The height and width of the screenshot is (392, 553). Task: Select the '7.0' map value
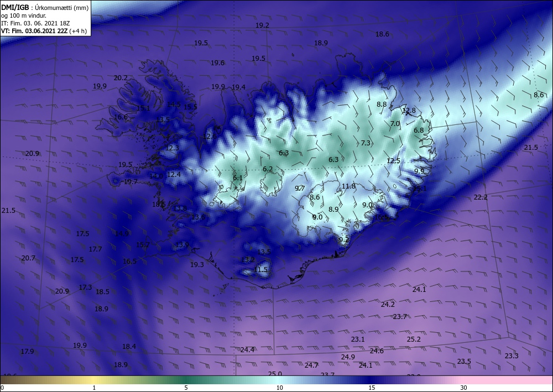click(x=395, y=124)
